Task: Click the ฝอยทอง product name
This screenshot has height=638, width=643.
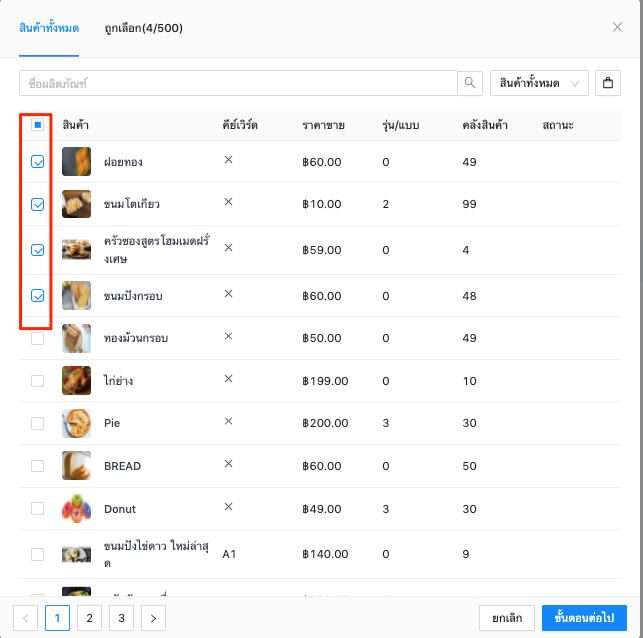Action: [123, 162]
